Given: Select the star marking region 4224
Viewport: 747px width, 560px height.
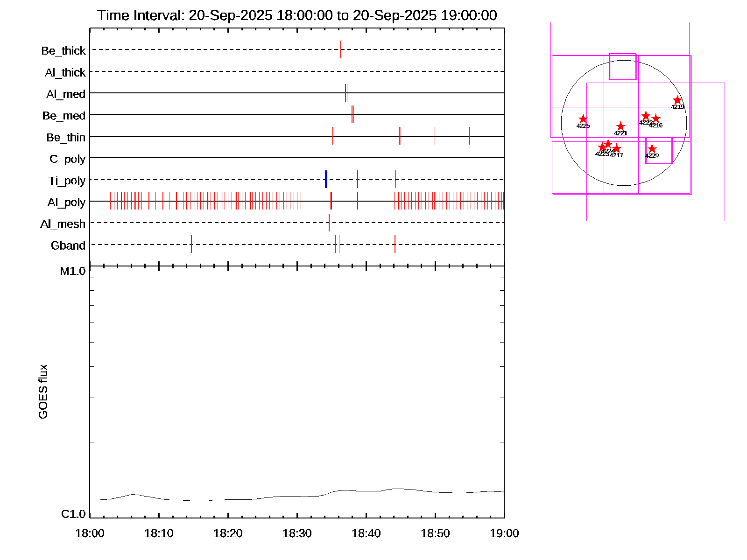Looking at the screenshot, I should pyautogui.click(x=608, y=144).
